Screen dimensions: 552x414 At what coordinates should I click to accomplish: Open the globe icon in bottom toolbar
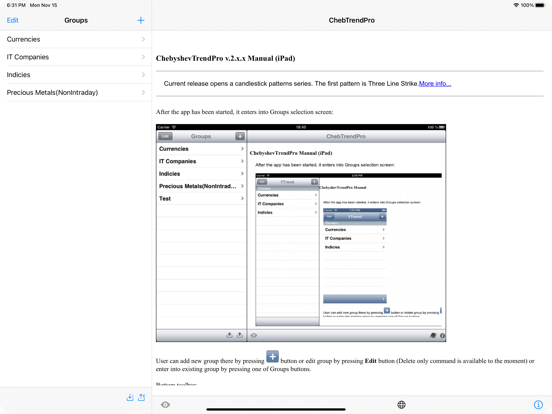[401, 404]
